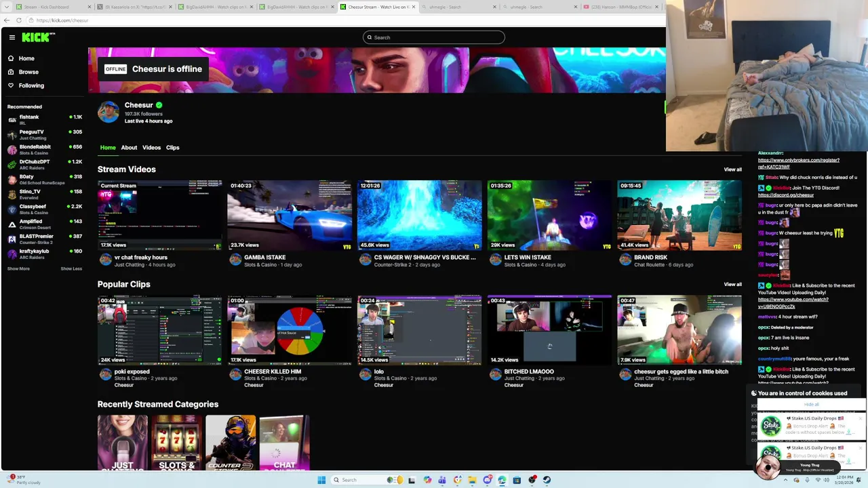Viewport: 868px width, 488px height.
Task: Open Stino_TV recommended channel
Action: [44, 194]
